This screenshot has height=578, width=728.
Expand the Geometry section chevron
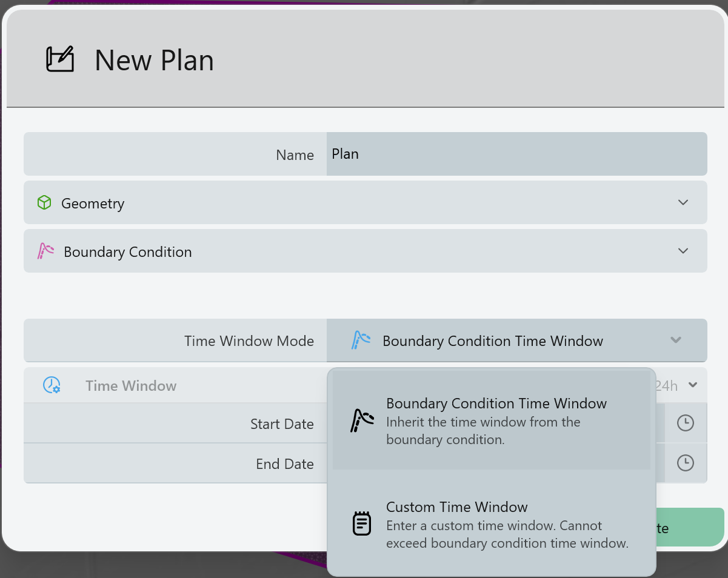coord(683,202)
